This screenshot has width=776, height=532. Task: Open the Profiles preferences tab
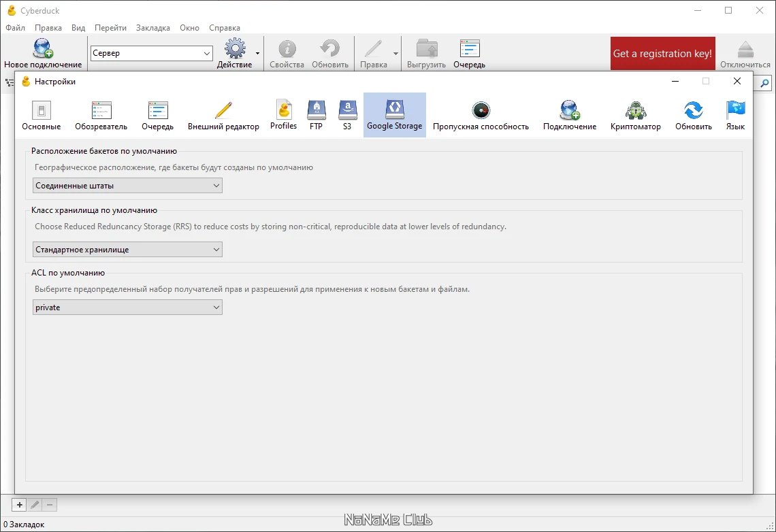pyautogui.click(x=284, y=115)
